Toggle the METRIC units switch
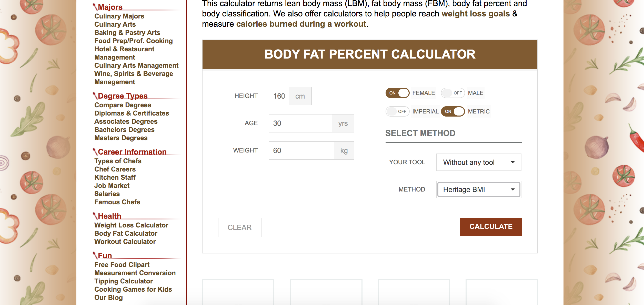The height and width of the screenshot is (305, 644). 453,111
